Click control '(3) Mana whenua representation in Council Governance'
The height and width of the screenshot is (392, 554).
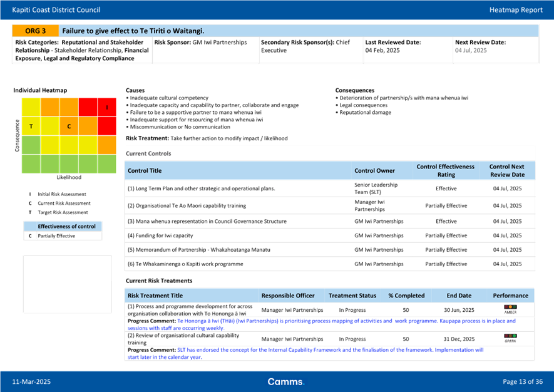pyautogui.click(x=207, y=221)
